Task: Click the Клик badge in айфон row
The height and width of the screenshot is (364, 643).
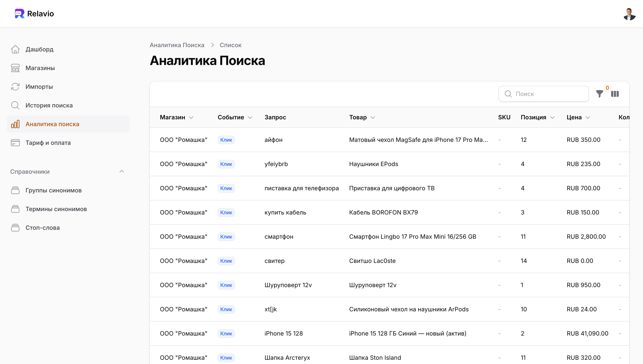Action: click(x=226, y=140)
